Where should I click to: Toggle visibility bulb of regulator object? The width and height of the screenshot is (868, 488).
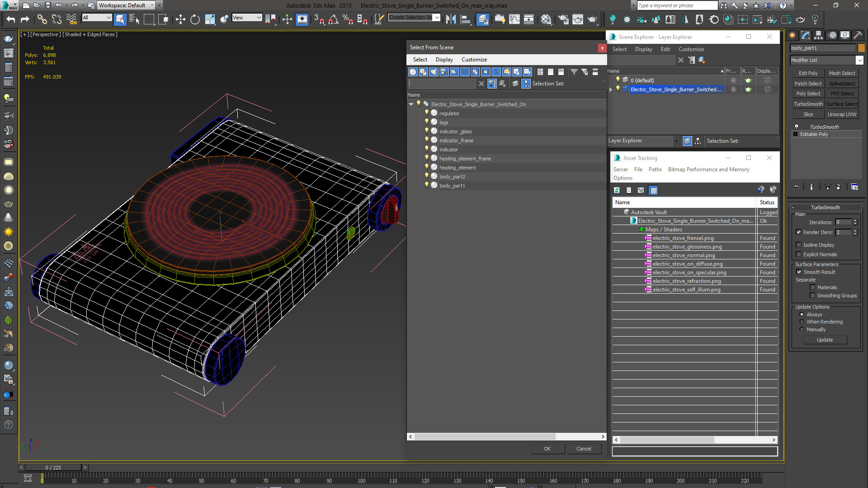(426, 113)
